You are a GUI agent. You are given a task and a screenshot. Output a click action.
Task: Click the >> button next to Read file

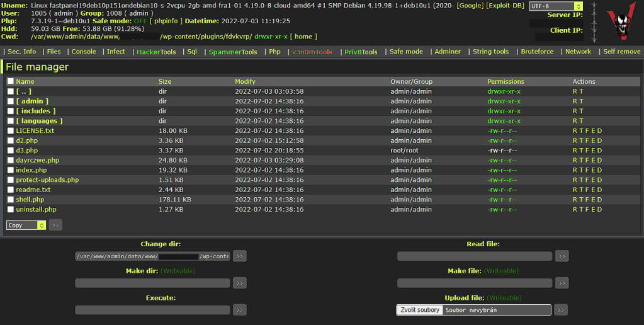(x=562, y=256)
